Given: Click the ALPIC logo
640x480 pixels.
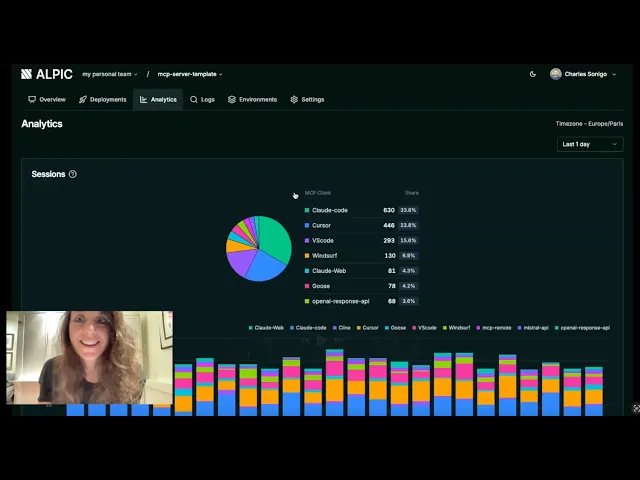Looking at the screenshot, I should (x=47, y=74).
